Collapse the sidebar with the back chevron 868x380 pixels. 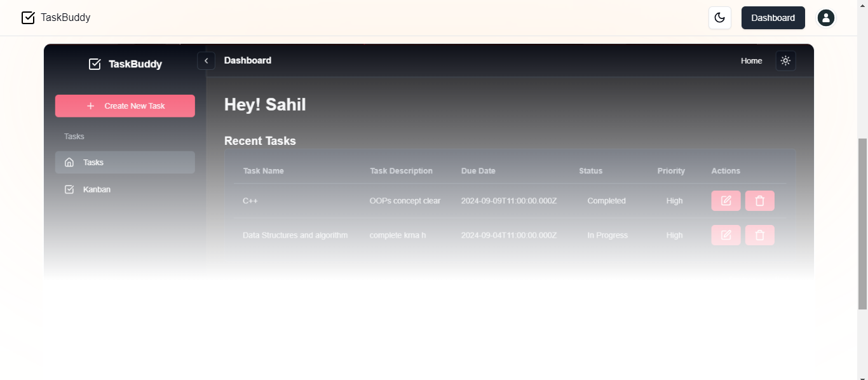point(206,60)
